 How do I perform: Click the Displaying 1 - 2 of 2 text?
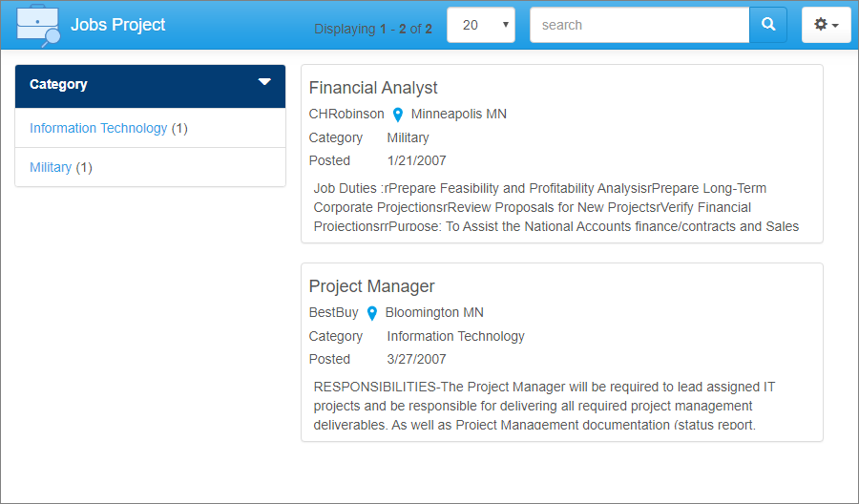coord(373,29)
